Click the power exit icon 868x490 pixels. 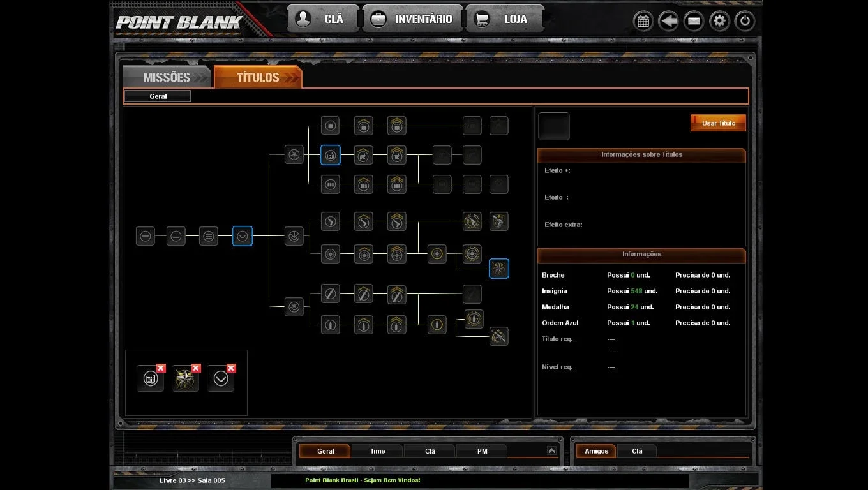[745, 21]
